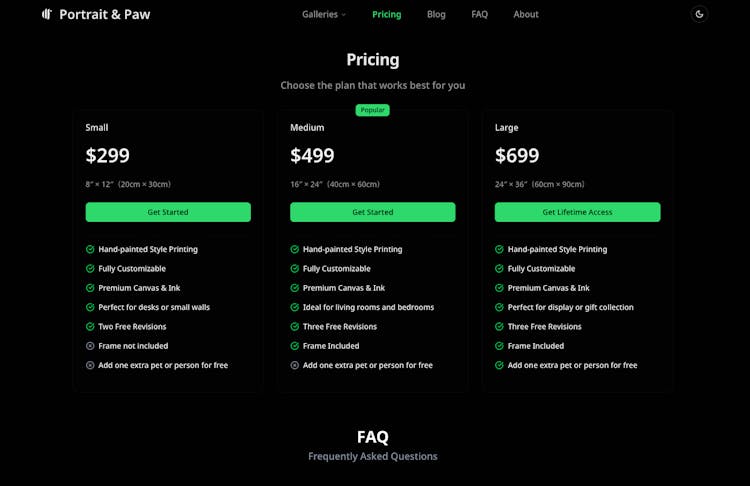
Task: Click Small plan's Two Free Revisions check icon
Action: 90,327
